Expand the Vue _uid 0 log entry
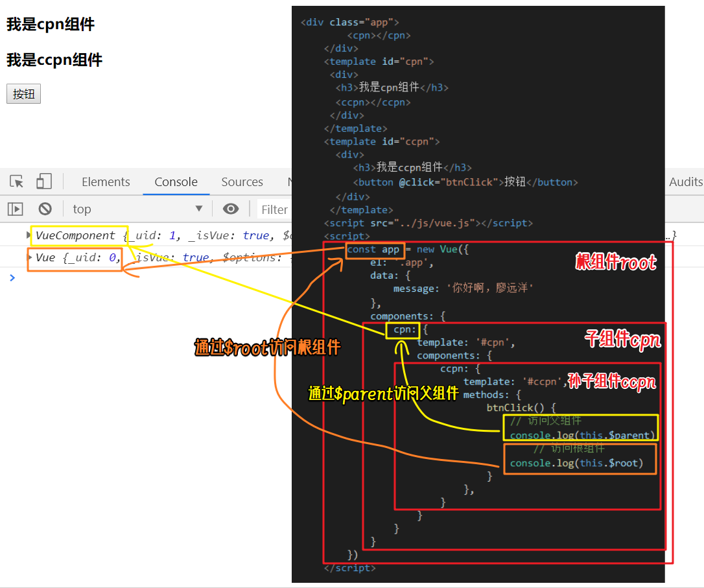Image resolution: width=704 pixels, height=588 pixels. (x=30, y=257)
